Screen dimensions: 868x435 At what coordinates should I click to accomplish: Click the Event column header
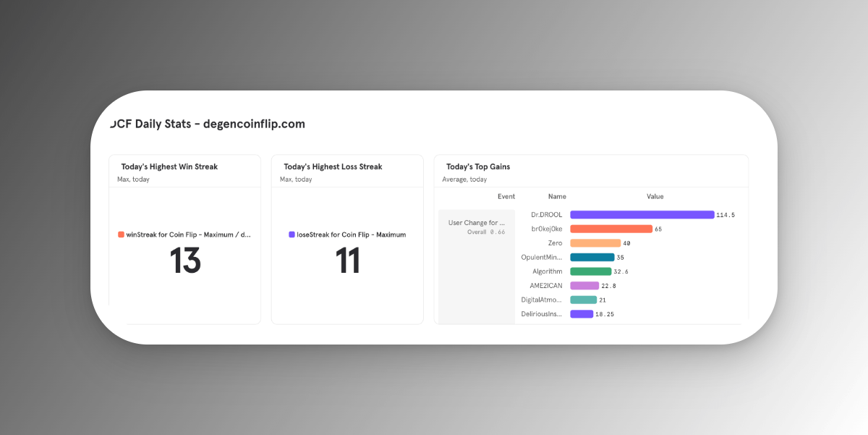(506, 197)
